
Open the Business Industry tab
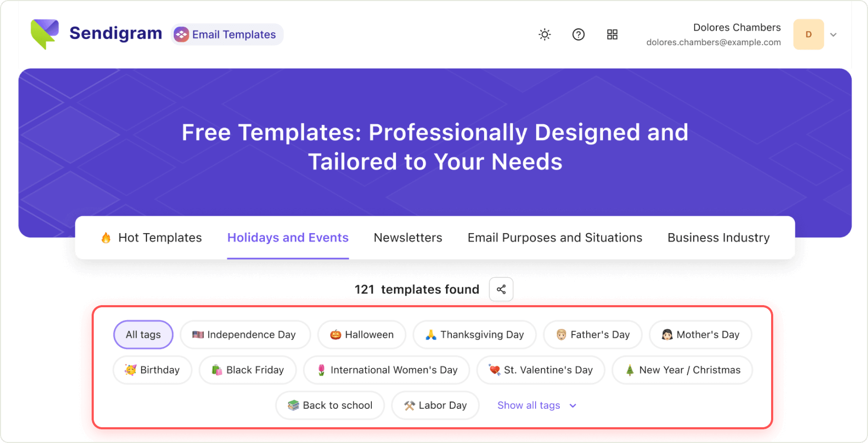(718, 238)
